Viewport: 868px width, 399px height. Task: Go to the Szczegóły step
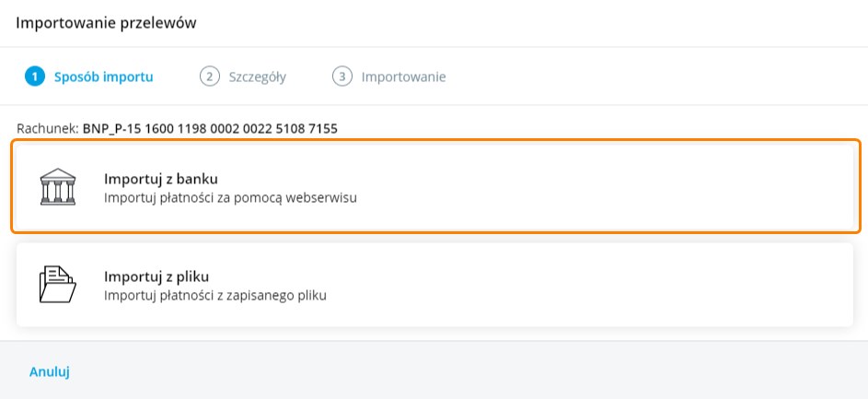tap(257, 76)
